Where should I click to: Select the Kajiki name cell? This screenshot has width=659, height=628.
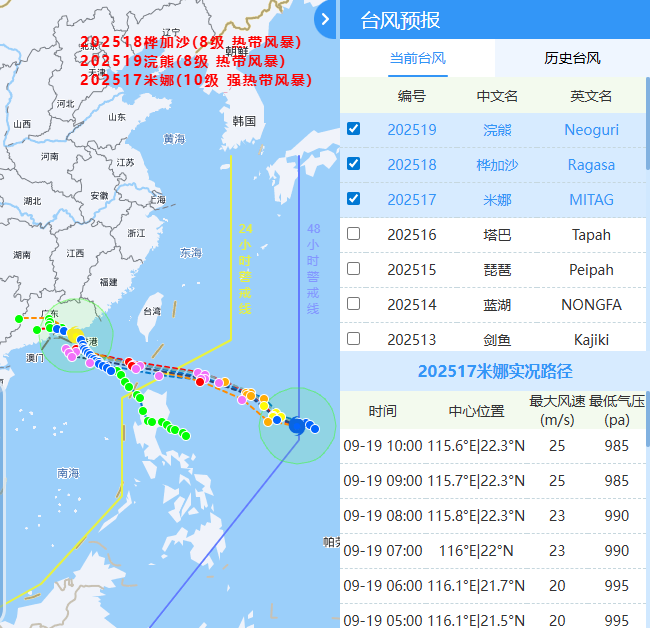pyautogui.click(x=591, y=340)
